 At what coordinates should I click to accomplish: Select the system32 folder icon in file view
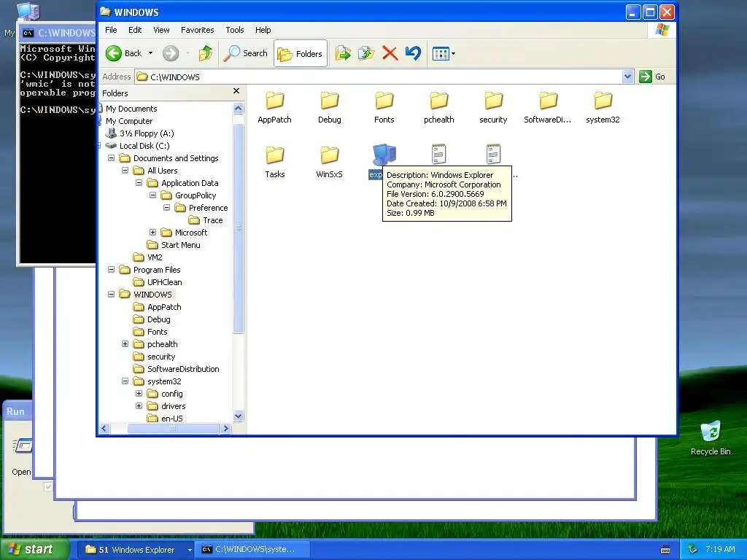pos(603,101)
